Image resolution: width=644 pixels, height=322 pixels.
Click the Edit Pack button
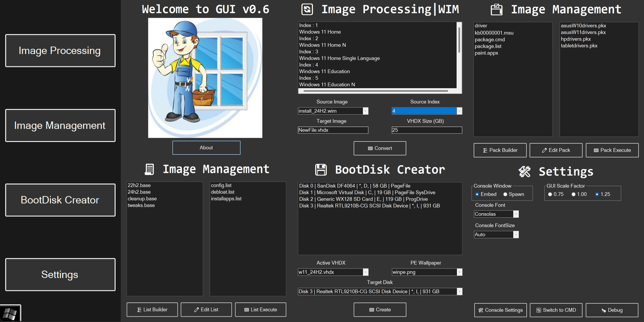point(556,150)
